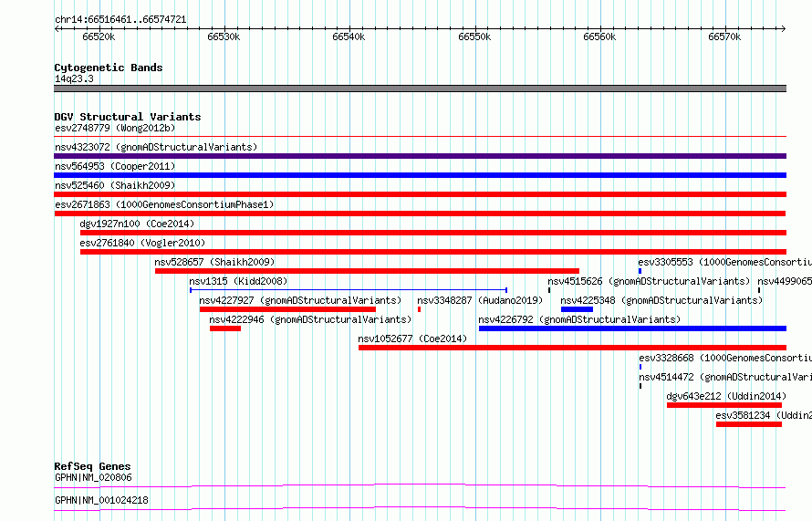Select the blue nsv4226792 variant bar
This screenshot has height=521, width=812.
click(633, 328)
